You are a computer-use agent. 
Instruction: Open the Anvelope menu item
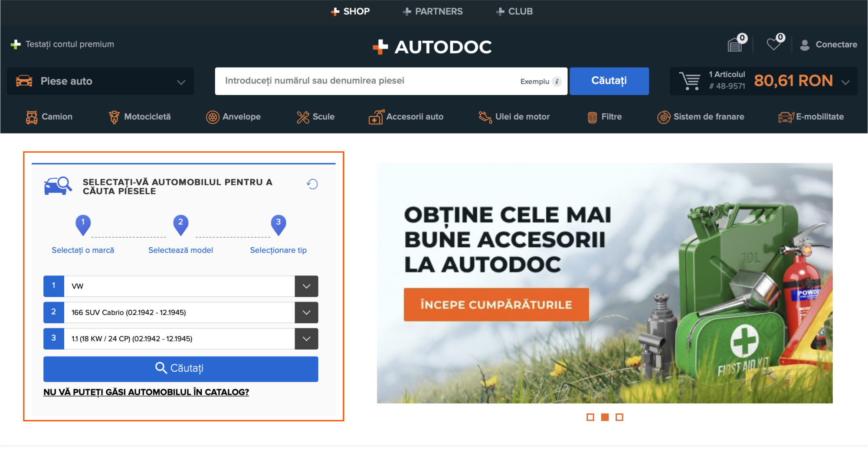(x=233, y=117)
